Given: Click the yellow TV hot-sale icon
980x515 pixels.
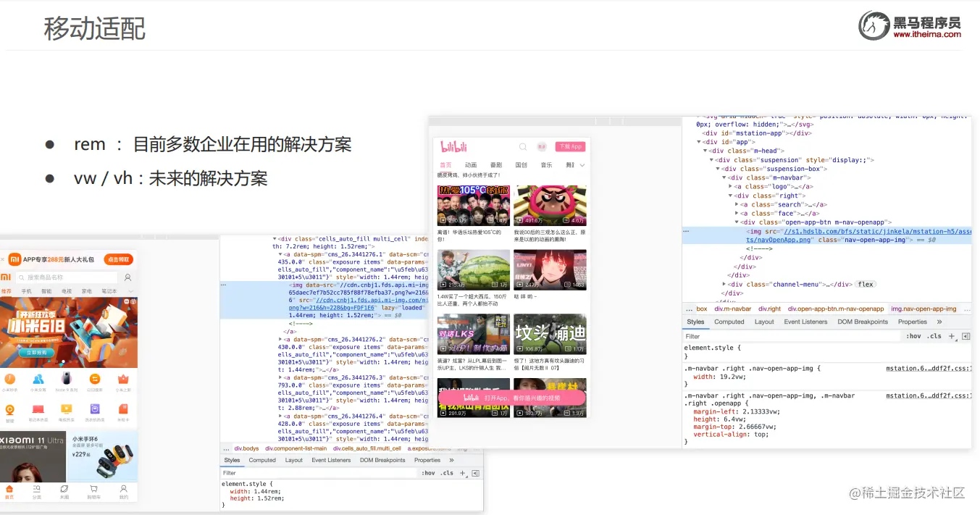Looking at the screenshot, I should tap(66, 409).
